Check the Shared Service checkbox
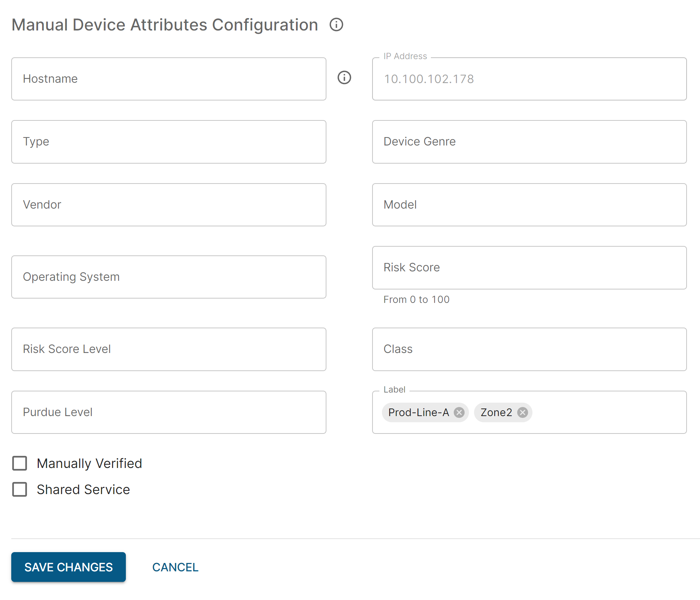Viewport: 700px width, 600px height. point(20,489)
